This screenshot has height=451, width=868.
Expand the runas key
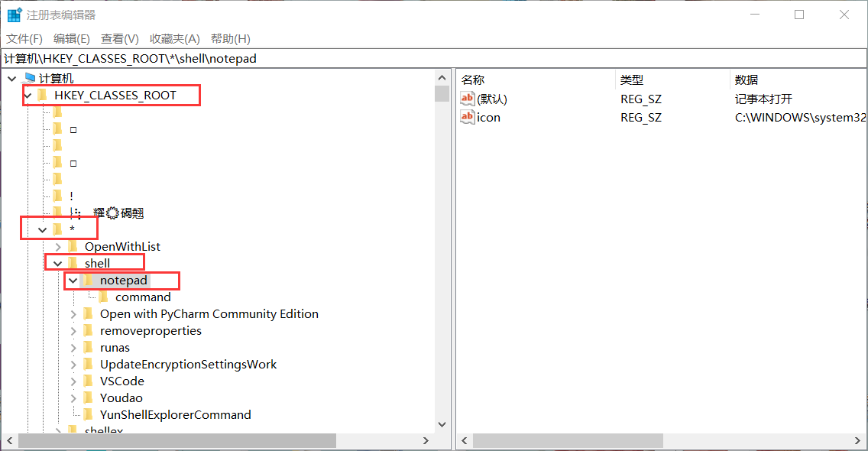(x=73, y=348)
